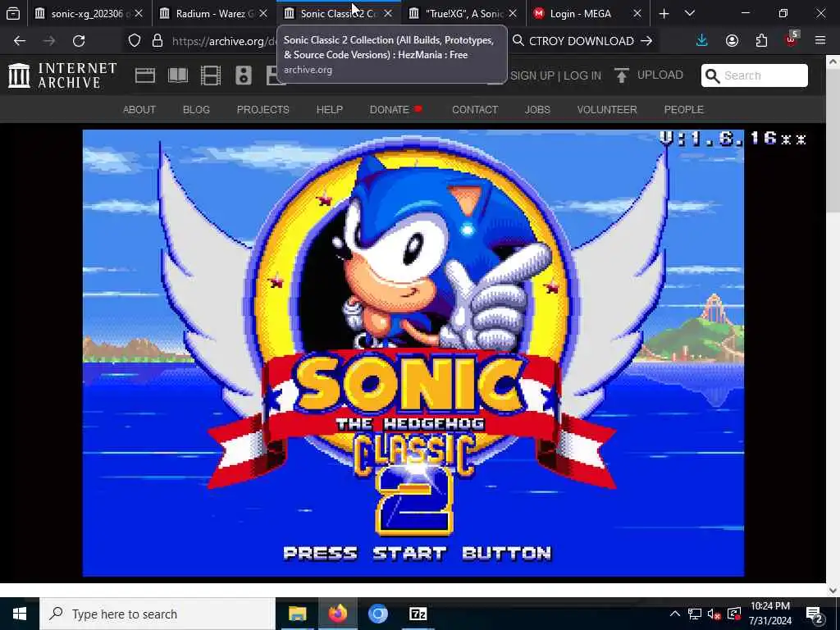
Task: Switch to the sonic-xg_202306 tab
Action: pos(89,13)
